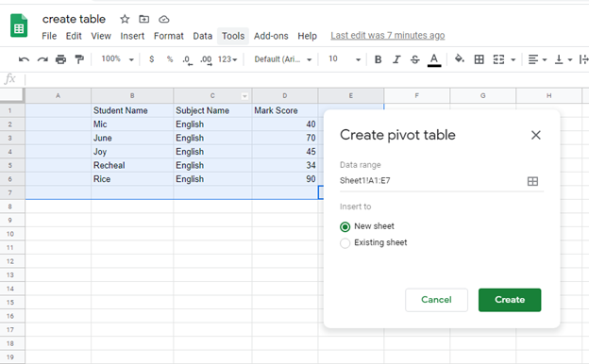
Task: Open the font size dropdown
Action: coord(345,59)
